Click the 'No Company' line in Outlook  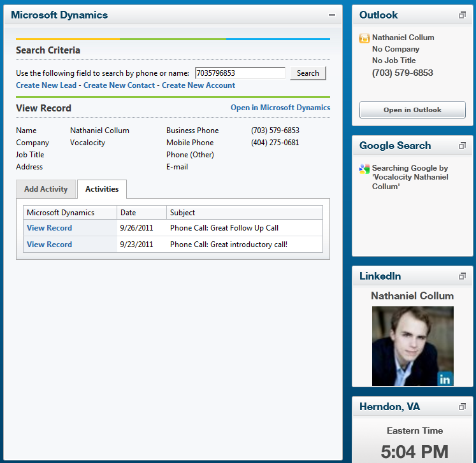pyautogui.click(x=396, y=49)
